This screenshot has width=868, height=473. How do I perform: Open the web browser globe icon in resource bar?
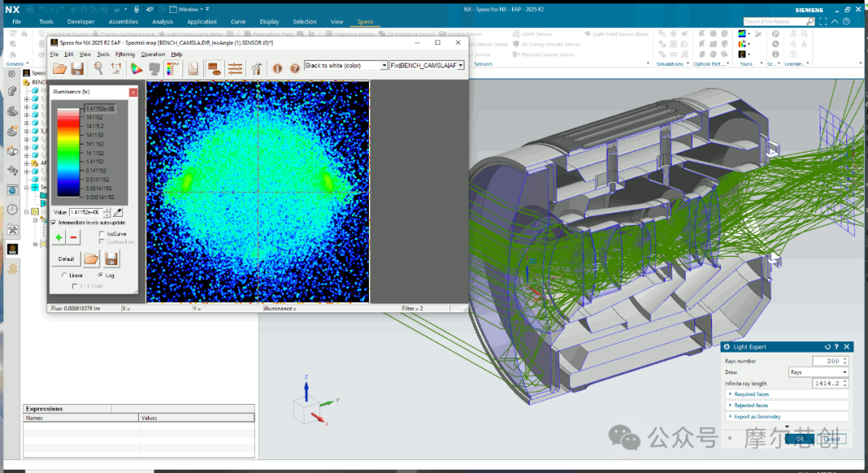12,190
